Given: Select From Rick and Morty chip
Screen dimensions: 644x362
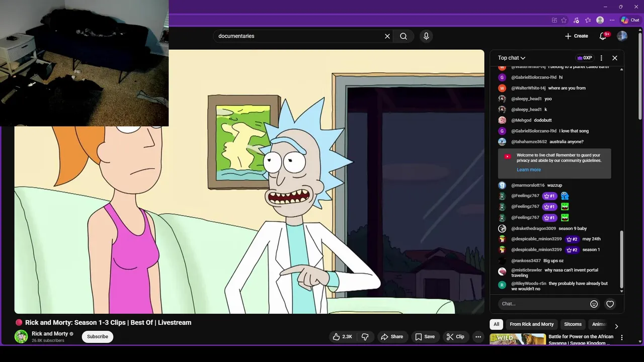Looking at the screenshot, I should [x=532, y=324].
